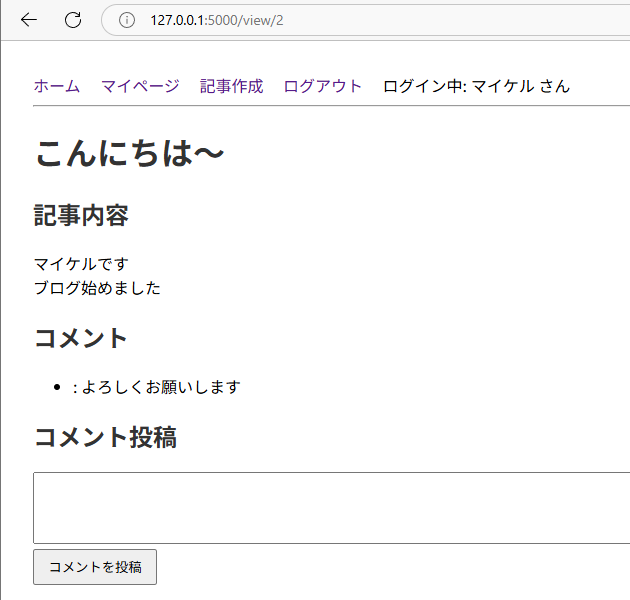Image resolution: width=630 pixels, height=600 pixels.
Task: Click the コメント section heading
Action: click(x=81, y=338)
